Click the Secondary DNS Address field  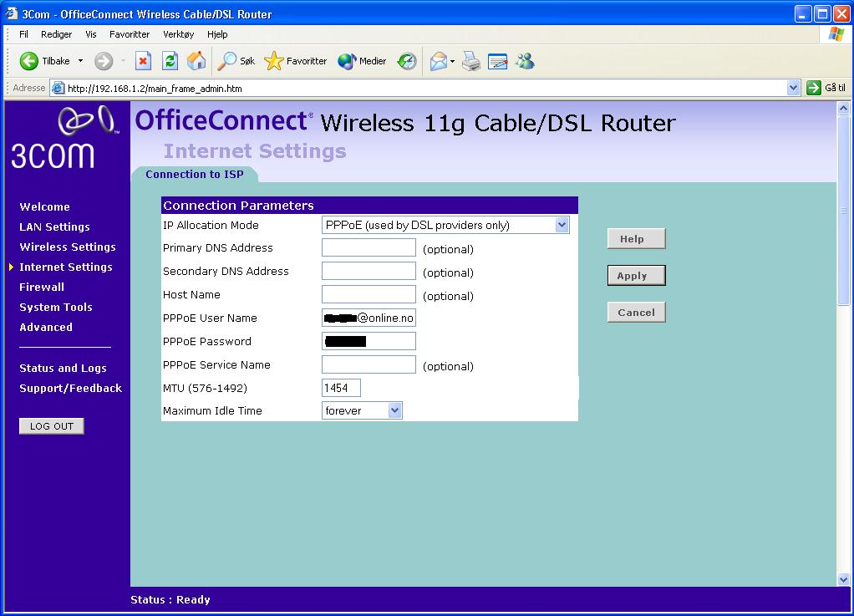[369, 271]
